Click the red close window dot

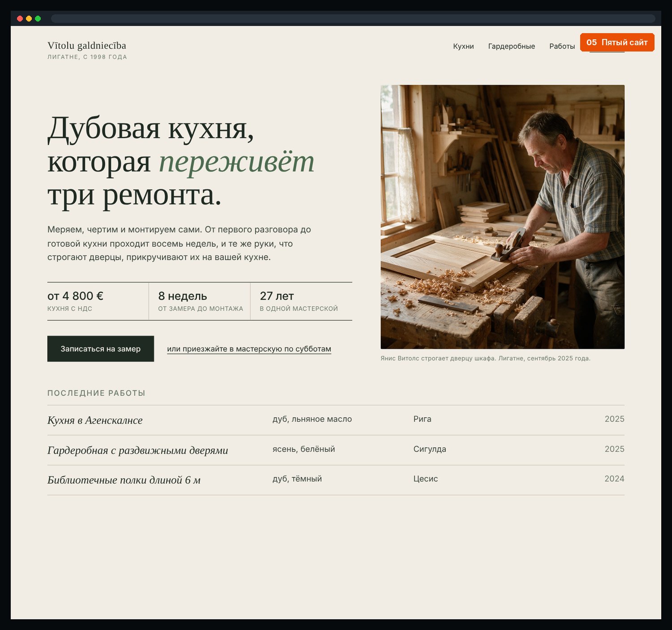20,18
